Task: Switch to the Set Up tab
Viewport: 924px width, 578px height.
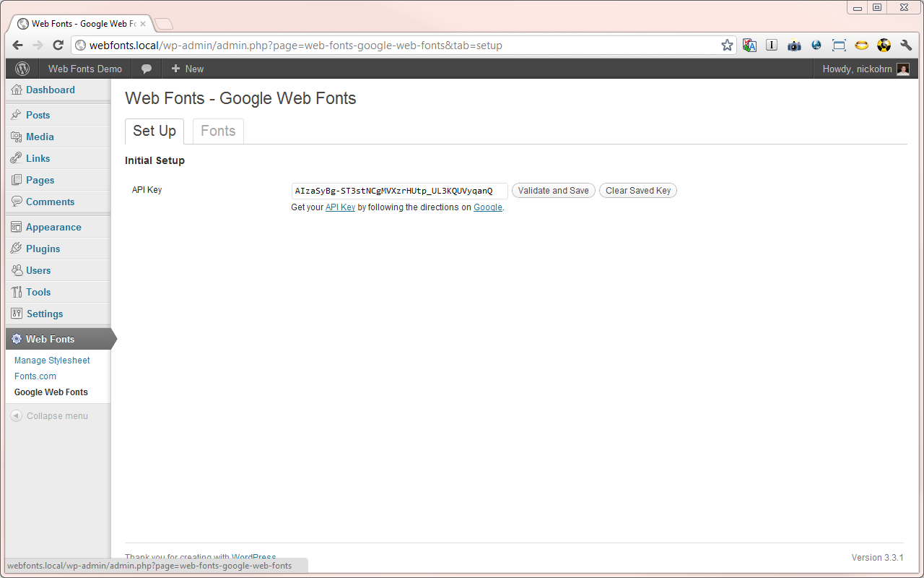Action: (x=154, y=131)
